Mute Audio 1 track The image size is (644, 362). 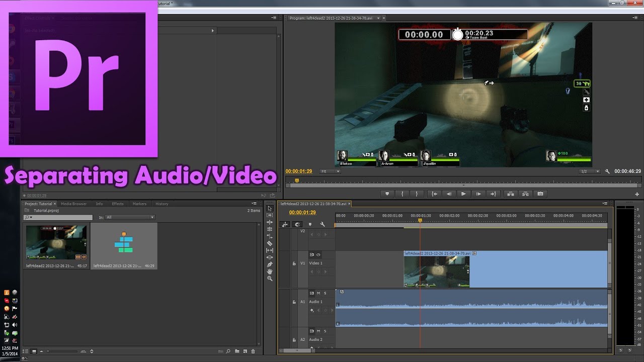tap(318, 293)
